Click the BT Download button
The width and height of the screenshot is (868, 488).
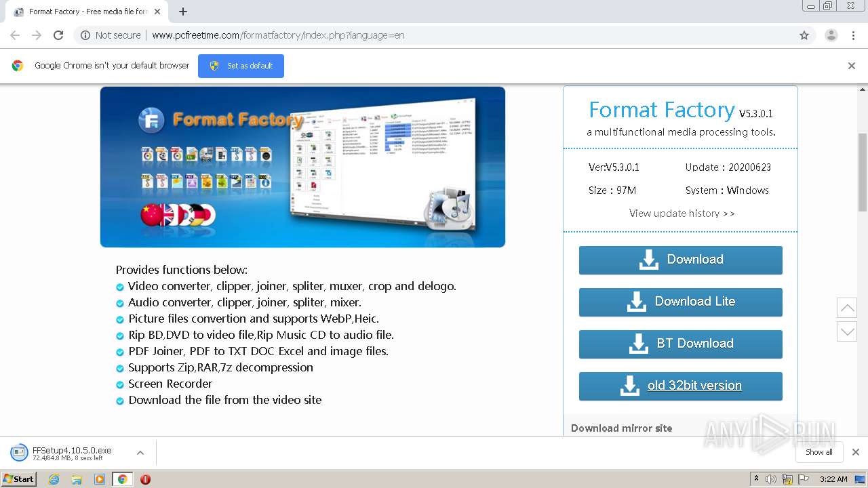click(x=681, y=344)
